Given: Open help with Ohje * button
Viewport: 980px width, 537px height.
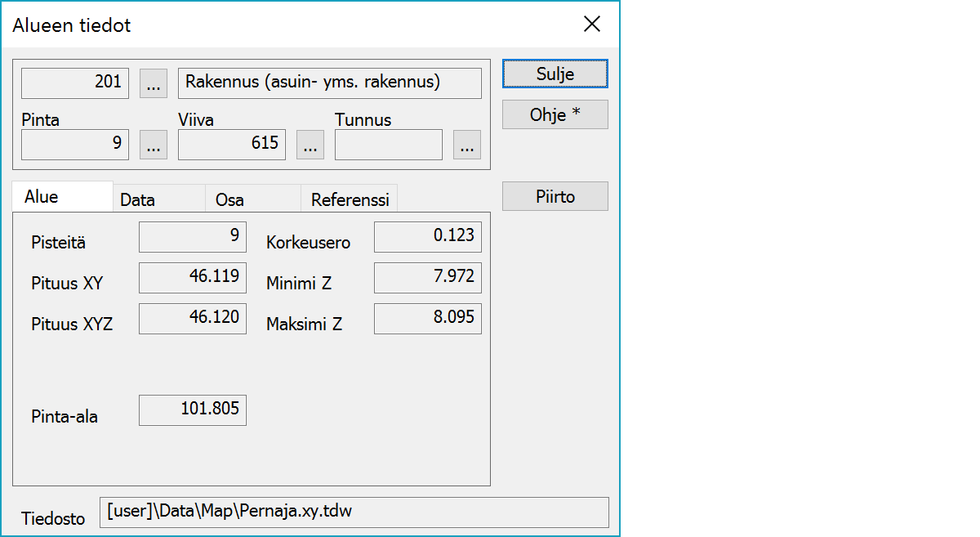Looking at the screenshot, I should pyautogui.click(x=555, y=114).
